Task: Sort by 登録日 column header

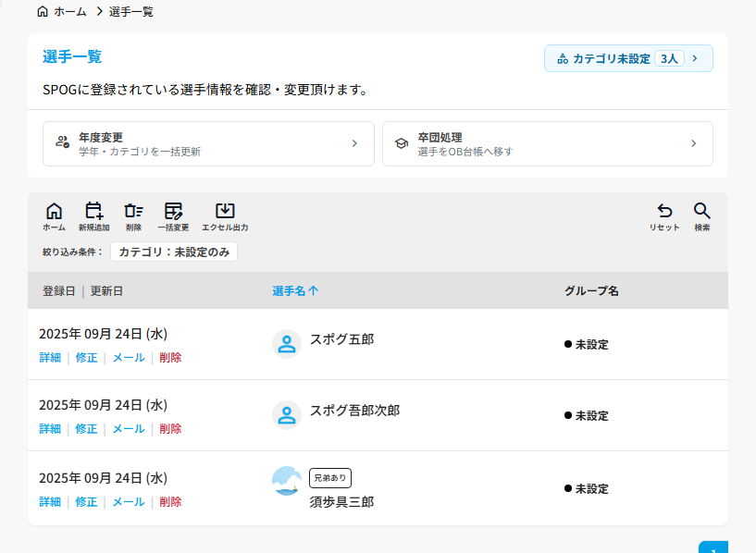Action: (59, 291)
